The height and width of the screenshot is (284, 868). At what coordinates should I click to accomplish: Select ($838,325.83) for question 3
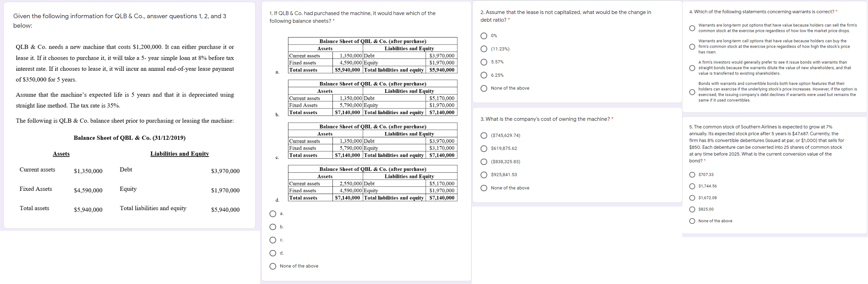tap(484, 161)
